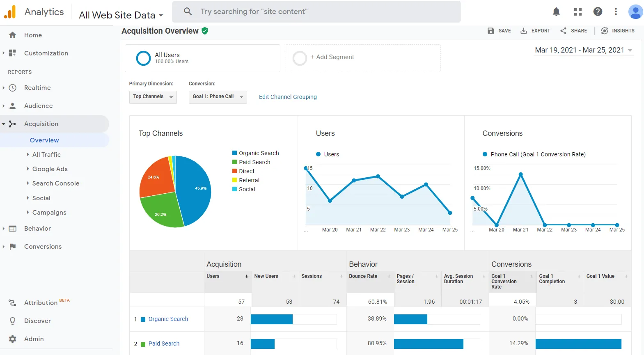Go to Audience reports
The image size is (644, 355).
click(x=38, y=106)
